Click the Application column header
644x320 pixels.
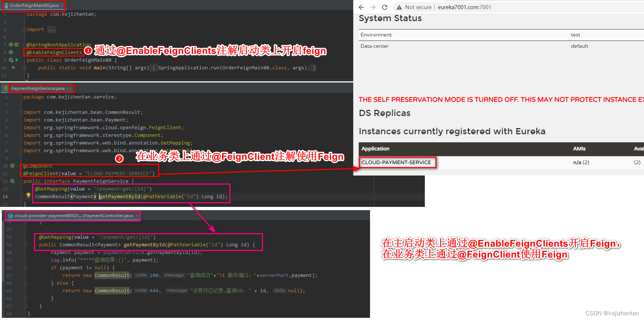pyautogui.click(x=376, y=149)
